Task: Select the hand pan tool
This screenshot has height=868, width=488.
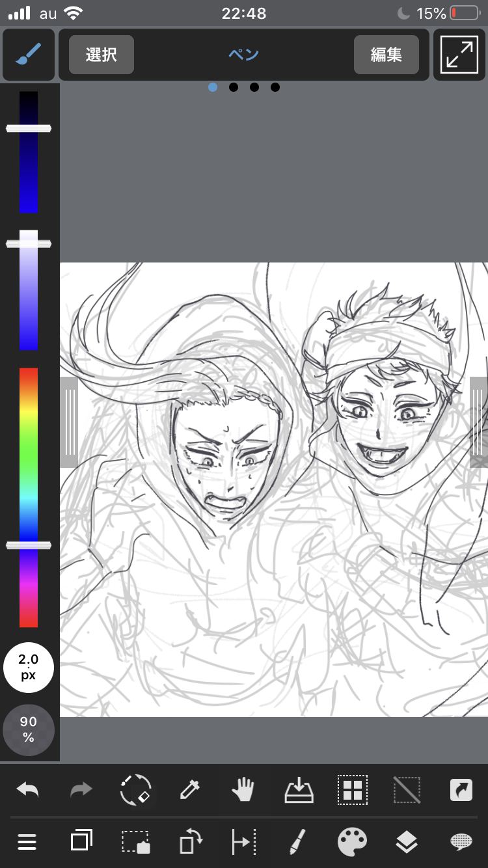Action: pyautogui.click(x=243, y=791)
